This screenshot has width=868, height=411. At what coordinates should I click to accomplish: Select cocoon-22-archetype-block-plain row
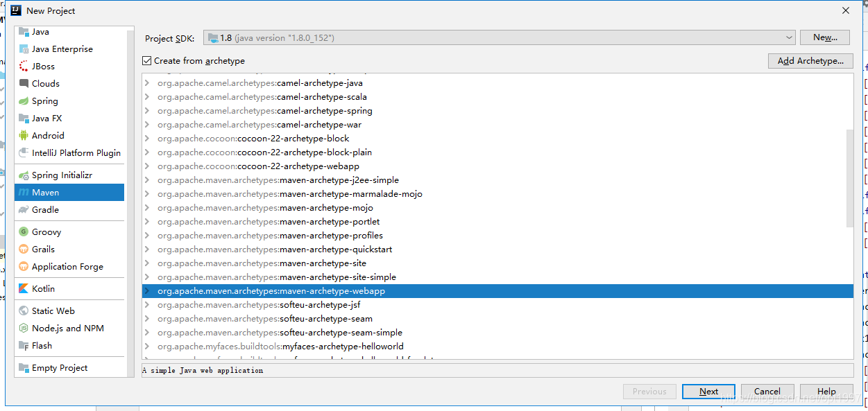pos(497,152)
